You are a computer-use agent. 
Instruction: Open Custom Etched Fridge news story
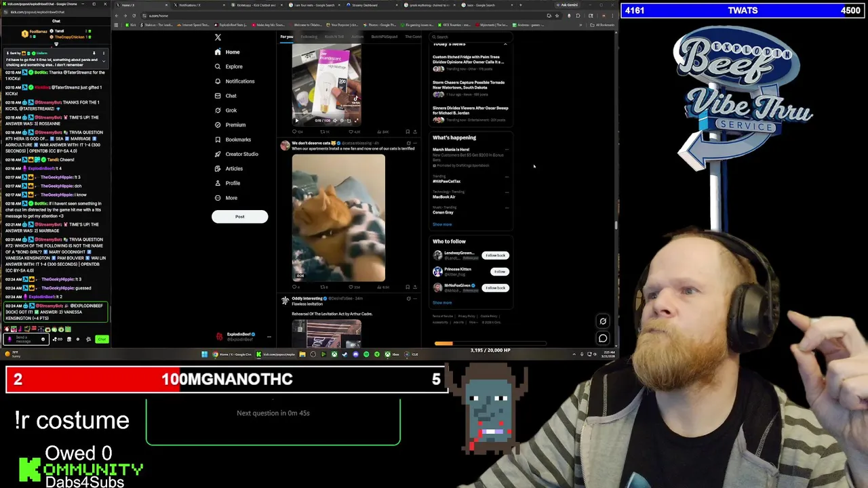470,63
